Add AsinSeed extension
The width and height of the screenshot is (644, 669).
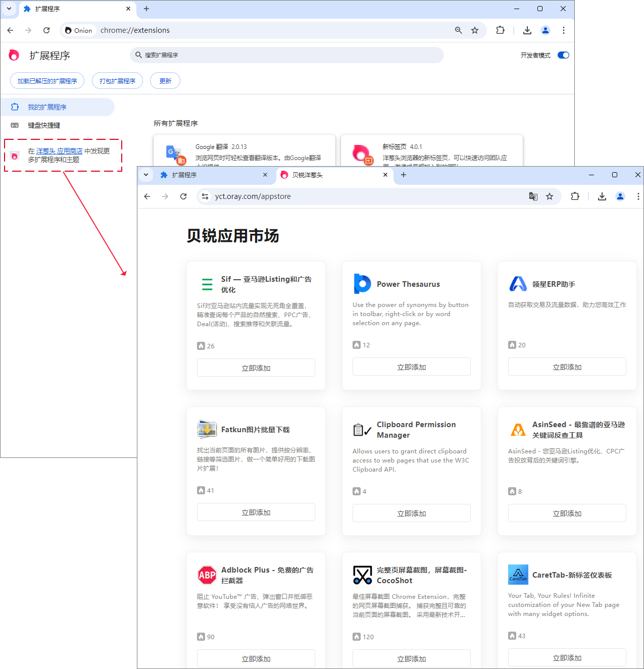tap(567, 513)
